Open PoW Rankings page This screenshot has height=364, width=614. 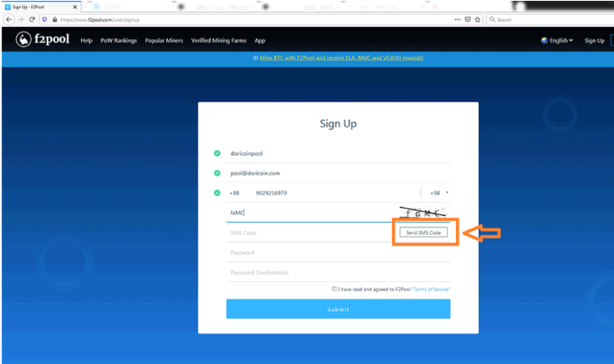(119, 41)
